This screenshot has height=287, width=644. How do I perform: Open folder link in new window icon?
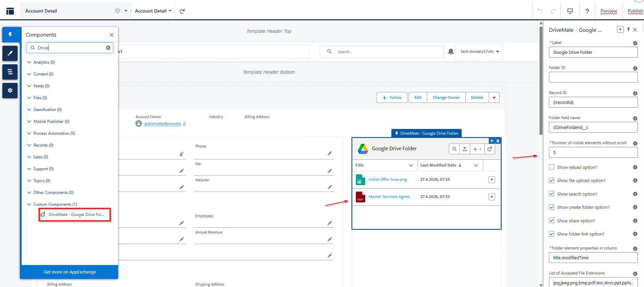489,149
